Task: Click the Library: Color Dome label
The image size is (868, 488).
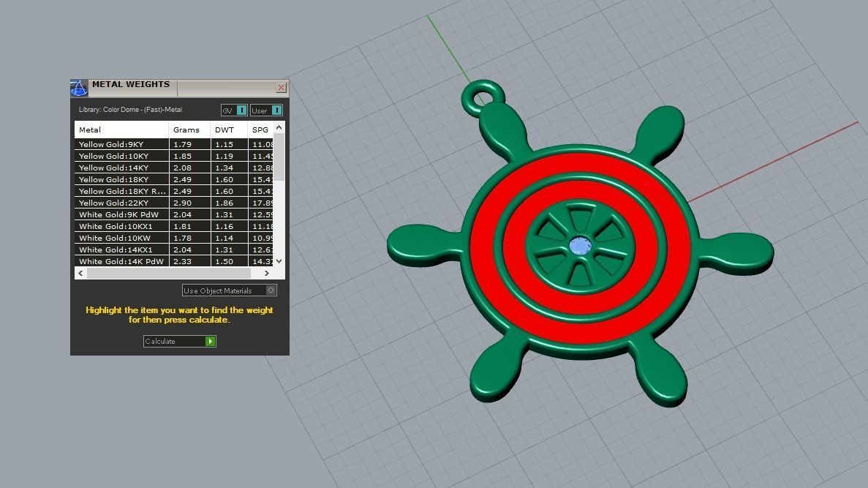Action: coord(130,110)
